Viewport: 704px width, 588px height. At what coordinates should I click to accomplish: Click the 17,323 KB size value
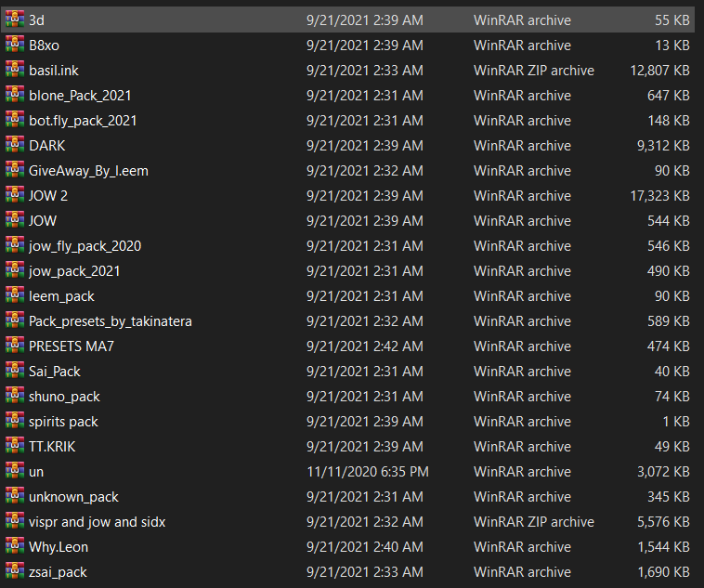point(660,196)
